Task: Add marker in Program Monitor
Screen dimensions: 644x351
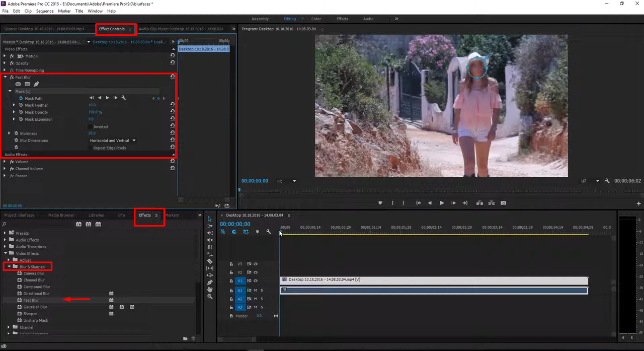Action: [x=380, y=203]
